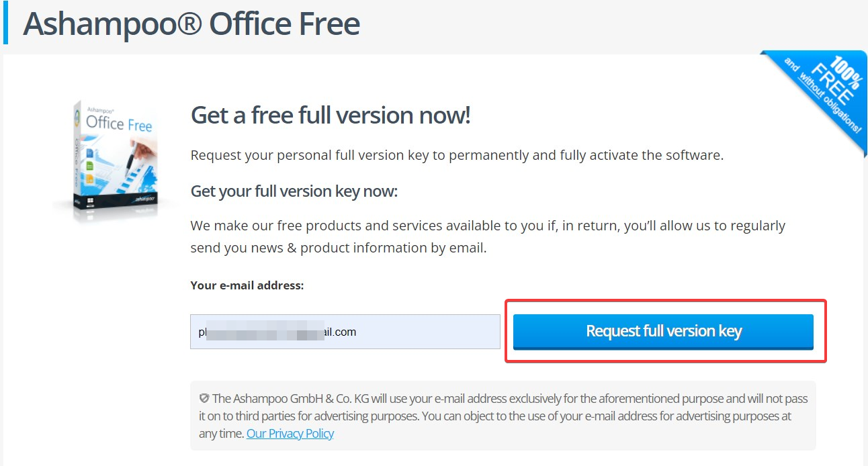
Task: Click the blue accent bar beside the page title
Action: coord(7,23)
